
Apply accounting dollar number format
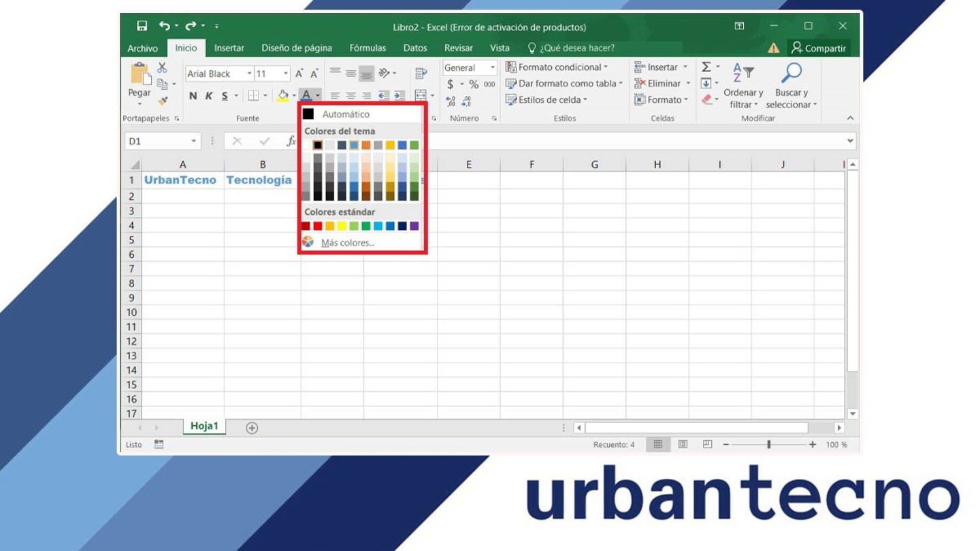click(450, 84)
